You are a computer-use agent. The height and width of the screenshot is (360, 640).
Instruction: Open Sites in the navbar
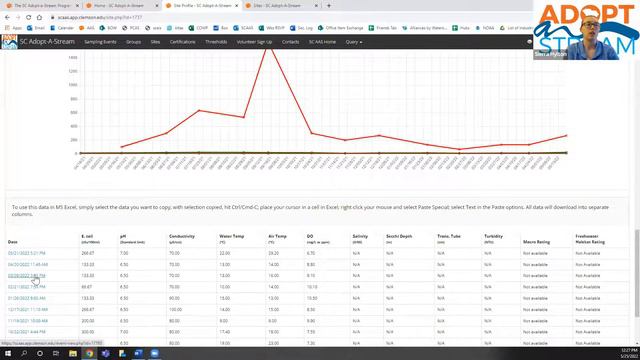click(x=155, y=42)
